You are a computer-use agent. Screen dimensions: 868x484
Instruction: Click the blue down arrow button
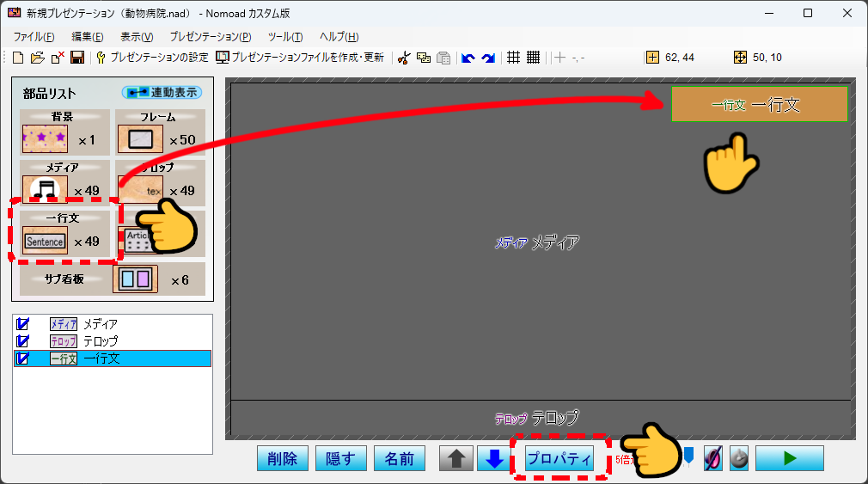point(494,459)
